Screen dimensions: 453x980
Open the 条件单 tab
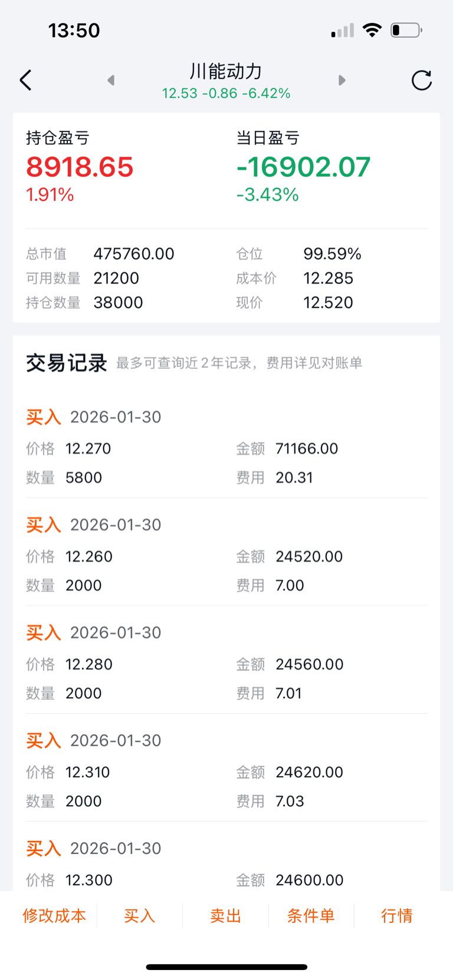311,915
